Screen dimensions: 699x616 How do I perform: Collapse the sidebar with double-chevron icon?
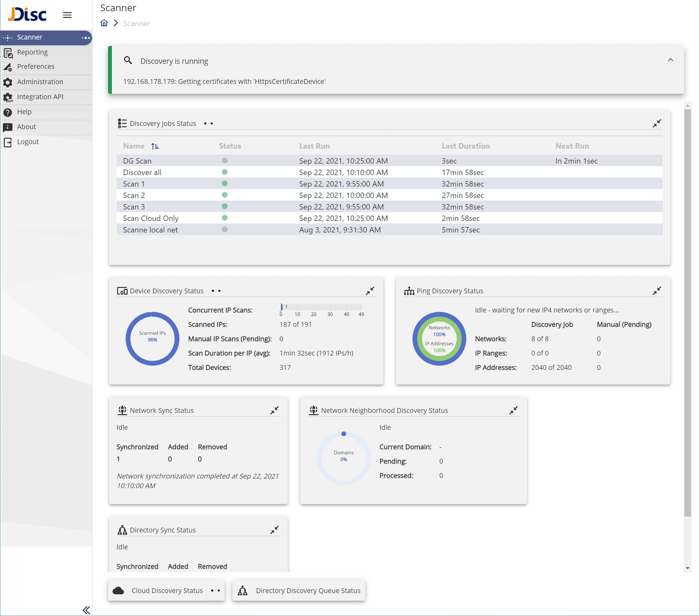coord(86,610)
